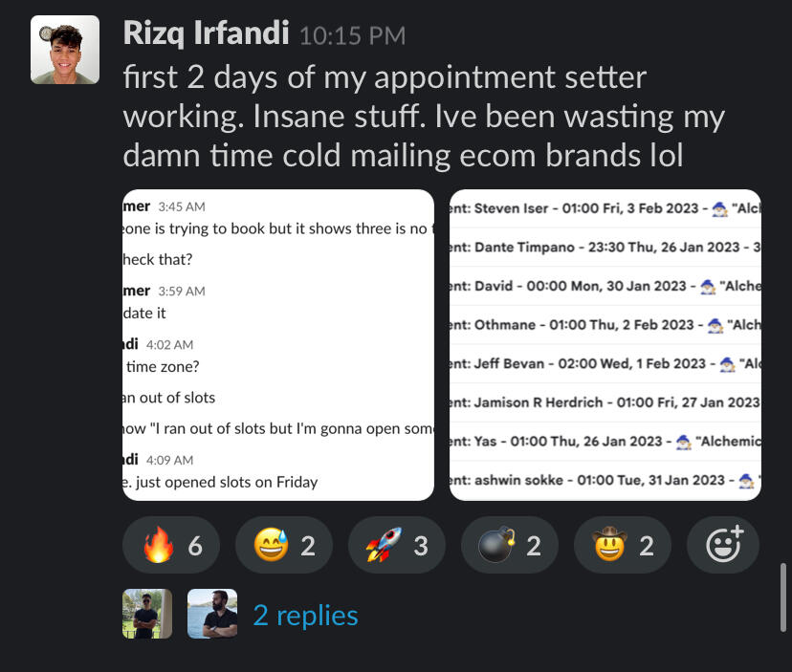
Task: Click first replier avatar in thread preview
Action: click(x=147, y=614)
